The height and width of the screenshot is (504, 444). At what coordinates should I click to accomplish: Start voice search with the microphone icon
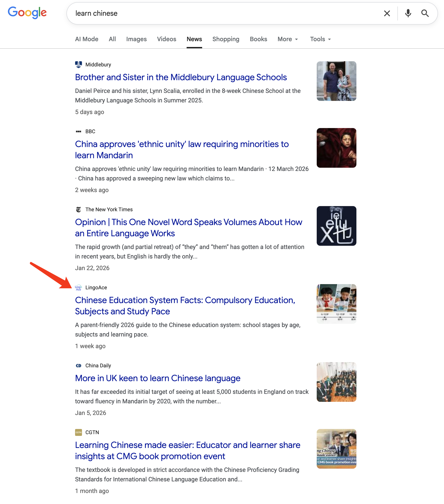[408, 13]
